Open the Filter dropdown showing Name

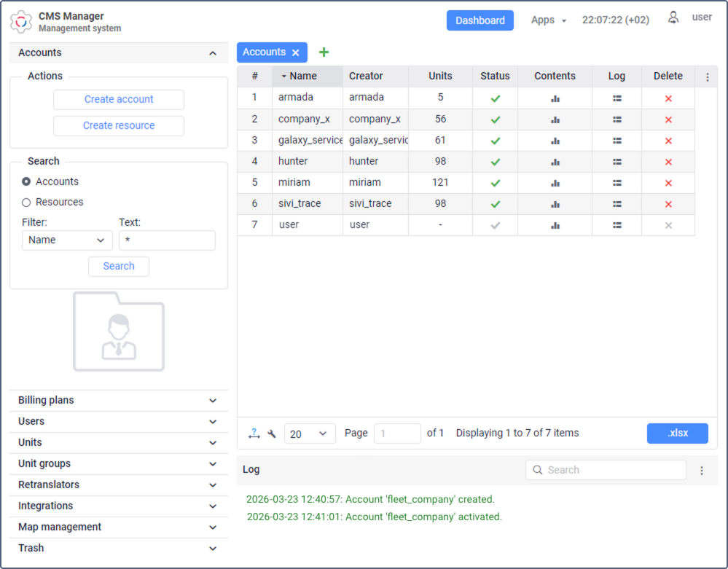[x=67, y=240]
